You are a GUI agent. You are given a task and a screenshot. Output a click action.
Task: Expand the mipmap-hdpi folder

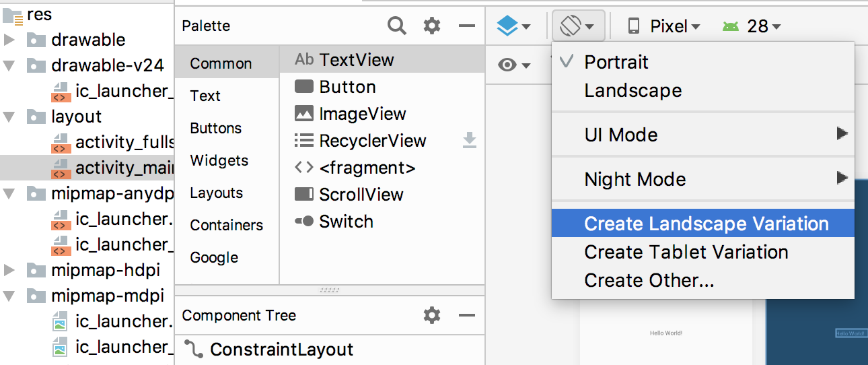point(9,271)
